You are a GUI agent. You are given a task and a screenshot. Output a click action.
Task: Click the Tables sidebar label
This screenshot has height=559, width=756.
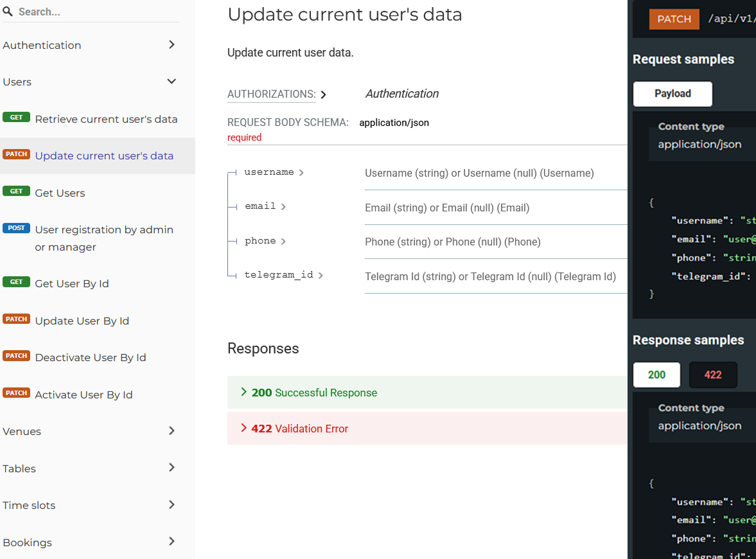coord(19,468)
